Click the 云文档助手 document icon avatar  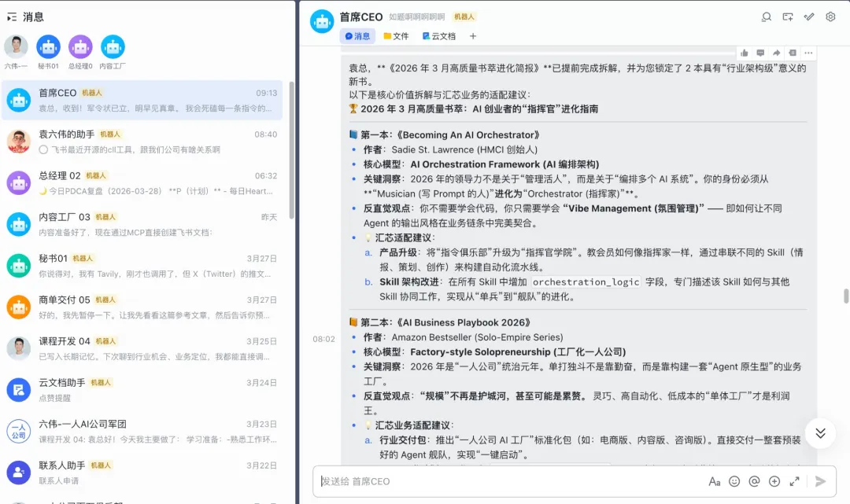click(18, 390)
